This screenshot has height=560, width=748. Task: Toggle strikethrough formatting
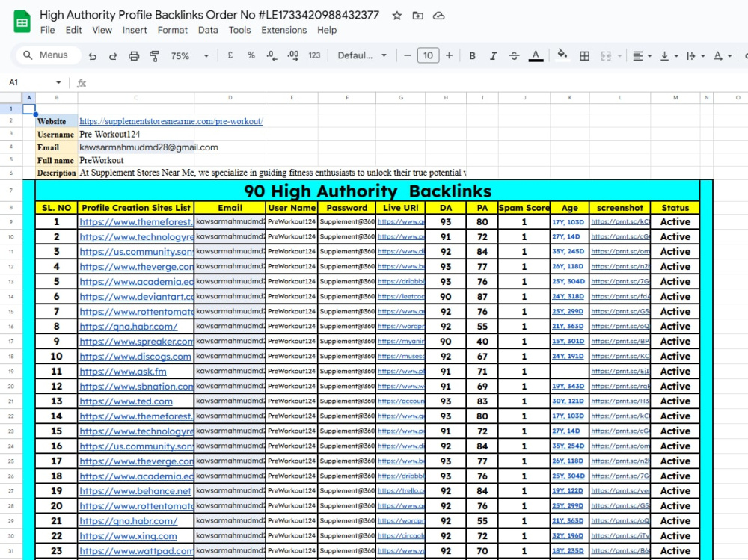tap(515, 56)
